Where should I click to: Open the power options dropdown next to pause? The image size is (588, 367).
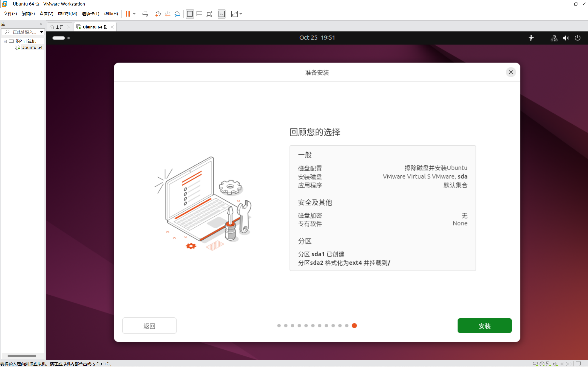[x=134, y=14]
